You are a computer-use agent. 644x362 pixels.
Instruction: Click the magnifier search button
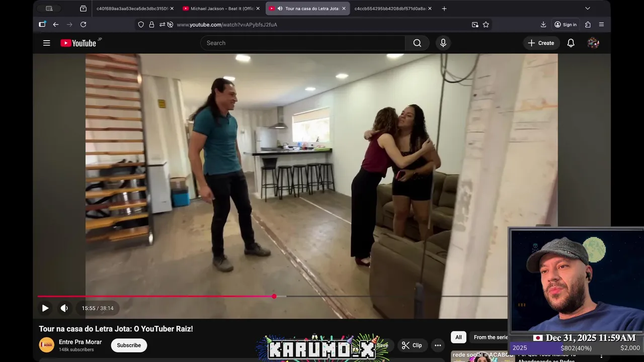(x=417, y=43)
